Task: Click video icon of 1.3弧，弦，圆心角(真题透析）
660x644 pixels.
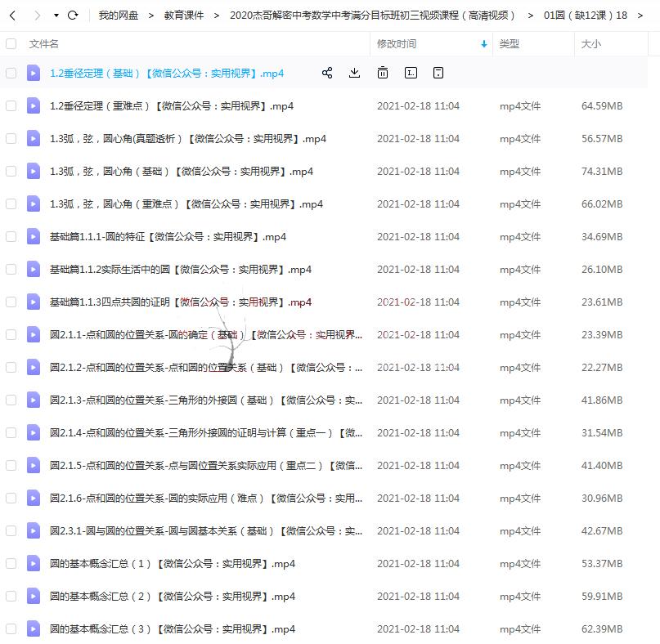Action: (x=34, y=138)
